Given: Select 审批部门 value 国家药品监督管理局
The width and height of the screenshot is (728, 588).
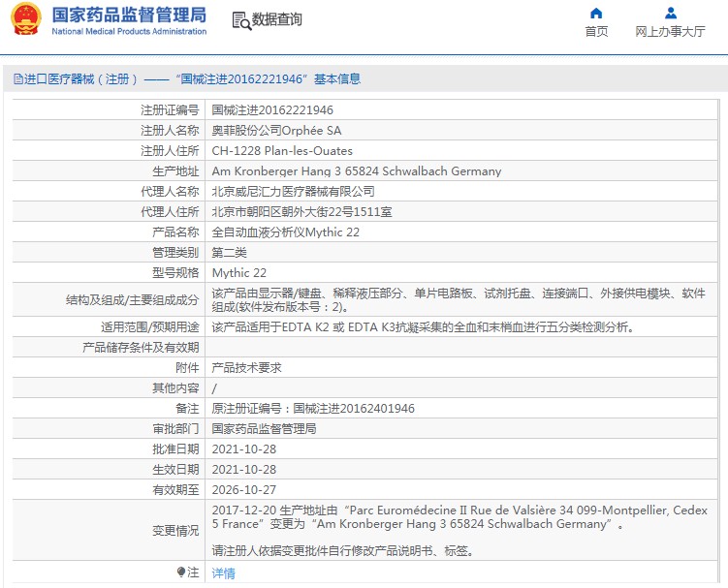Looking at the screenshot, I should click(x=264, y=429).
